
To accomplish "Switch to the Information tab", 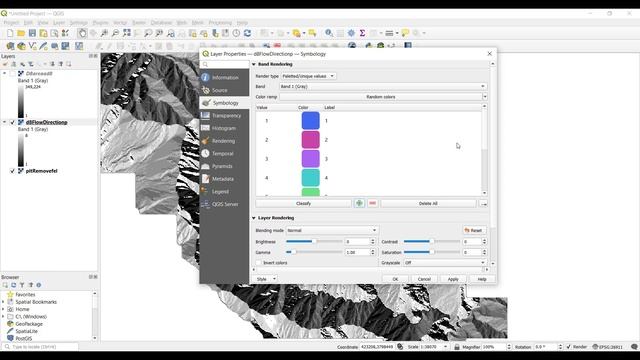I will [224, 77].
